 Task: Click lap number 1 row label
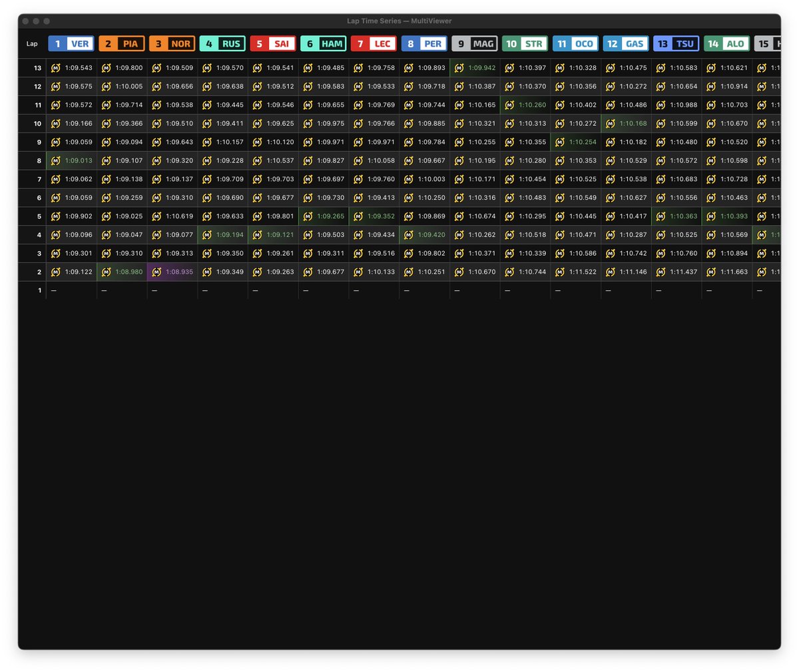(39, 290)
